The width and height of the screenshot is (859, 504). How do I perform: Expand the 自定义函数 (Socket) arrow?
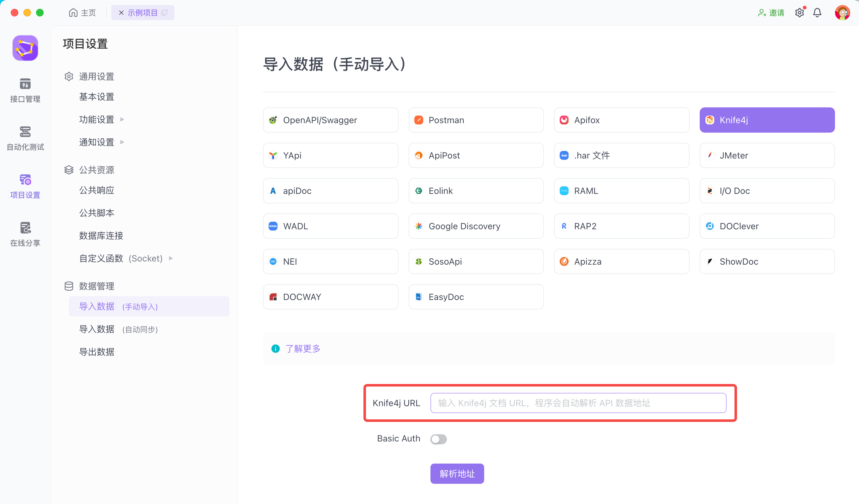click(x=171, y=258)
